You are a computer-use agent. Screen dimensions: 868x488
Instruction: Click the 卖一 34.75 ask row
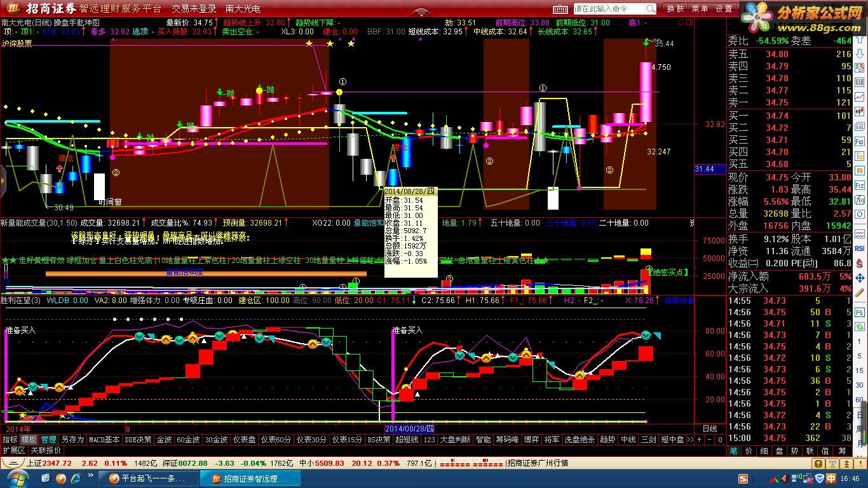(x=789, y=102)
